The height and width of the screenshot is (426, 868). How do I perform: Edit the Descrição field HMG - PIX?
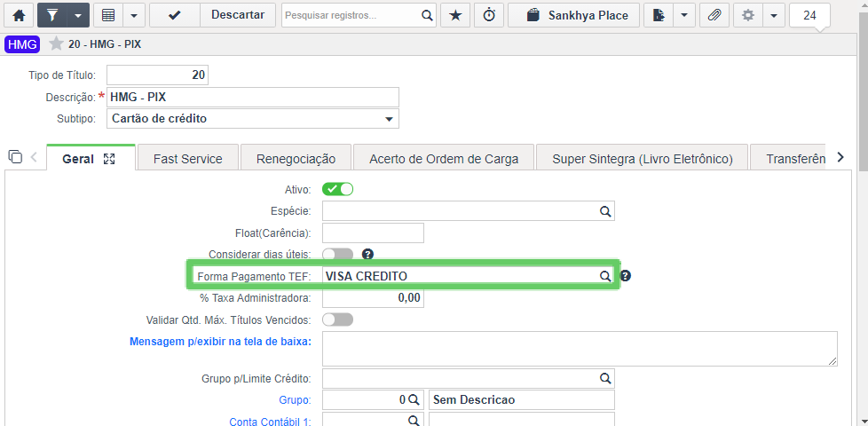pos(252,97)
